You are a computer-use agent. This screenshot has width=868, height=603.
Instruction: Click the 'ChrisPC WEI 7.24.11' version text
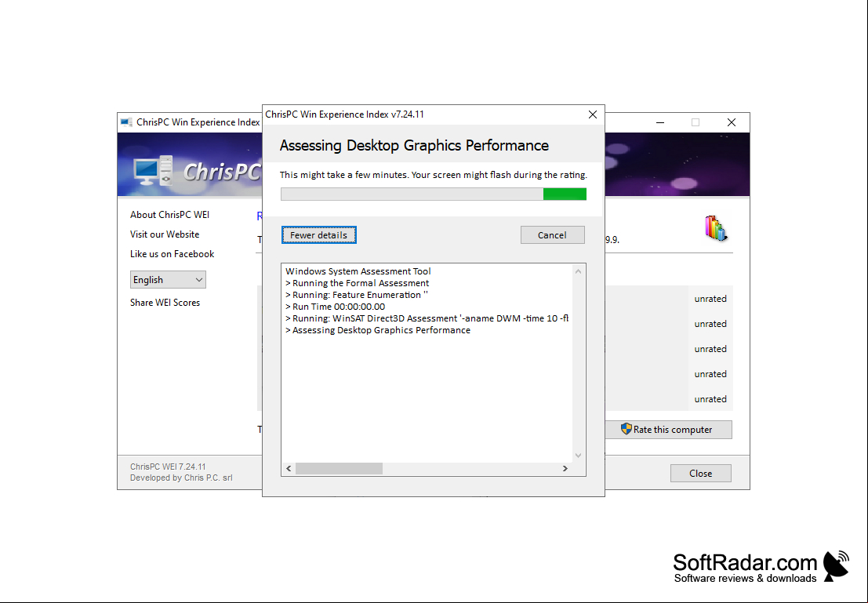(x=168, y=467)
